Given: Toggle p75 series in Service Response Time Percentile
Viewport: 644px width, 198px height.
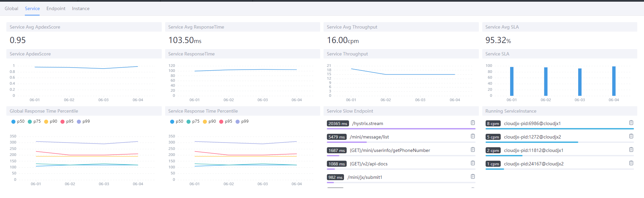Looking at the screenshot, I should click(193, 121).
